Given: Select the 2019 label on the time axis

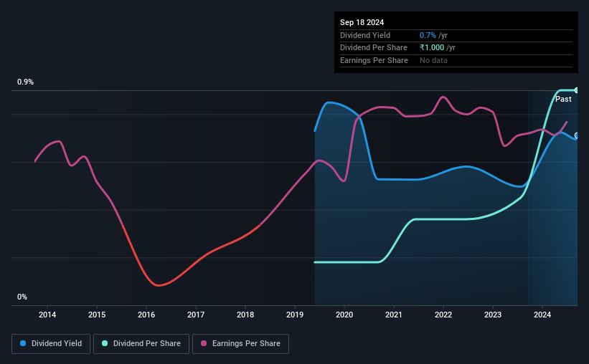Looking at the screenshot, I should point(295,315).
